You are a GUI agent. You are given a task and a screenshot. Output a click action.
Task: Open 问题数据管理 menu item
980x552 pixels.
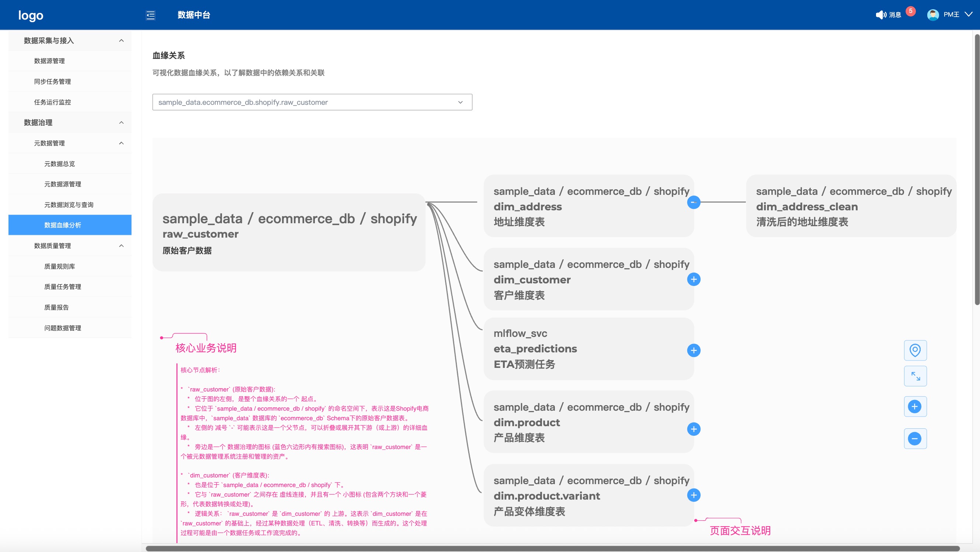[x=70, y=328]
